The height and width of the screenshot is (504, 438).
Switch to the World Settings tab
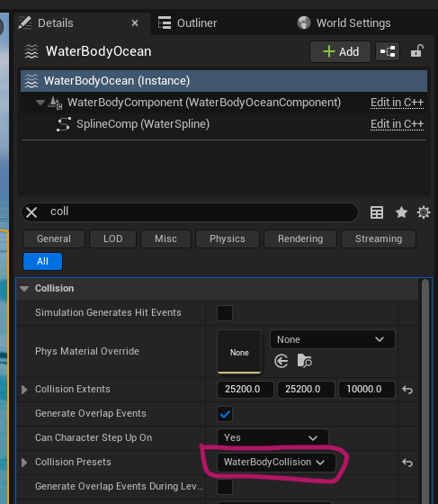pyautogui.click(x=344, y=23)
